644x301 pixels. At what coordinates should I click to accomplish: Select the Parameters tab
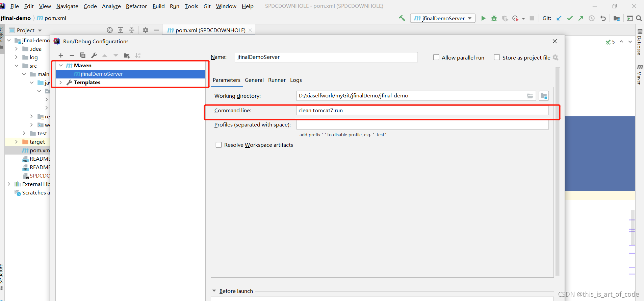pyautogui.click(x=227, y=80)
